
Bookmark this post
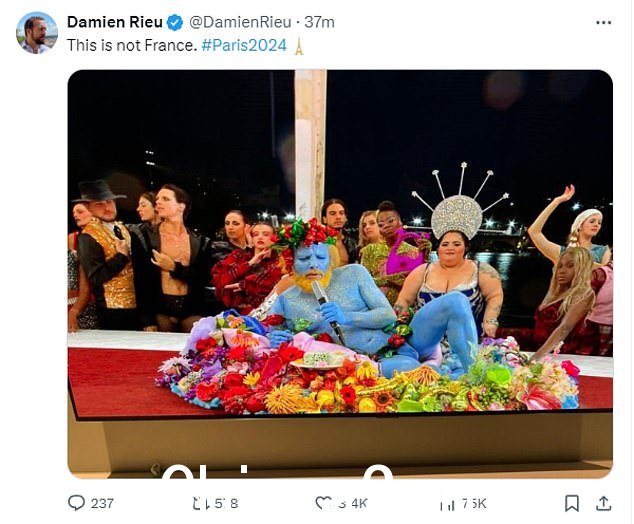(572, 504)
